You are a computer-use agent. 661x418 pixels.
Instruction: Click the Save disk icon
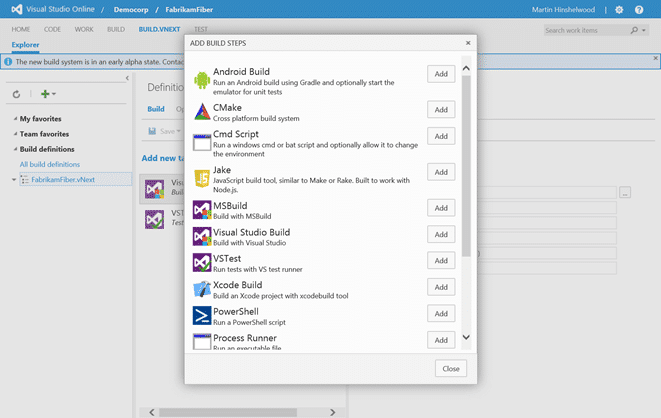(x=152, y=131)
